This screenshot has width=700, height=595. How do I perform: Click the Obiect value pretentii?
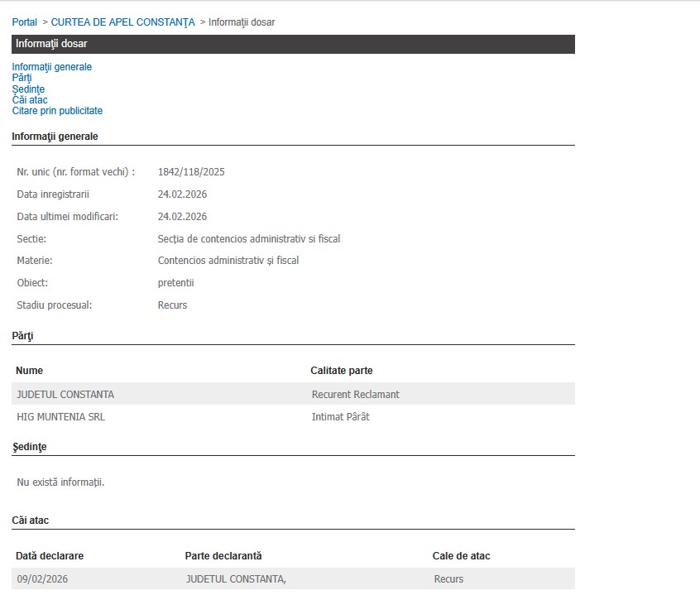point(175,283)
